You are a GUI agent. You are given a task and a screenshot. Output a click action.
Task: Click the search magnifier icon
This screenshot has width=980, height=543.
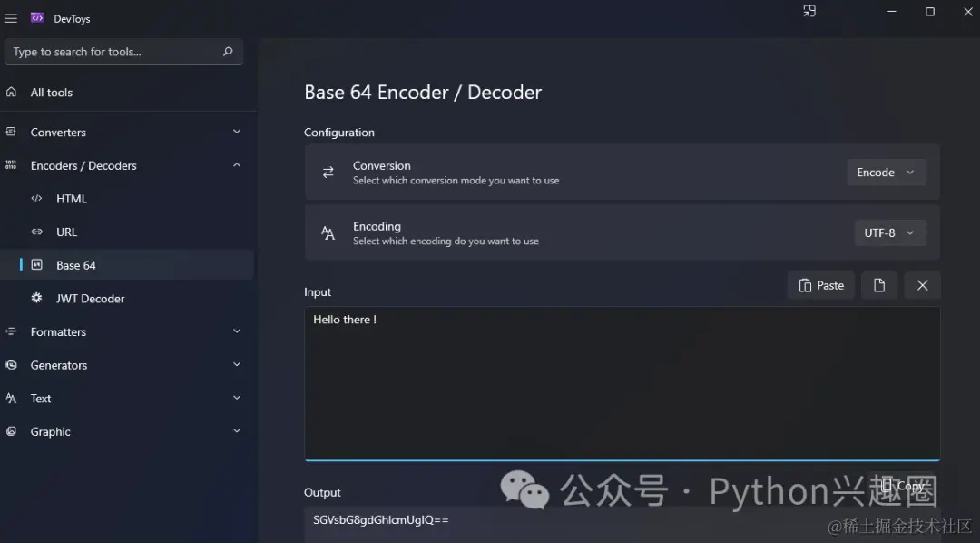228,51
